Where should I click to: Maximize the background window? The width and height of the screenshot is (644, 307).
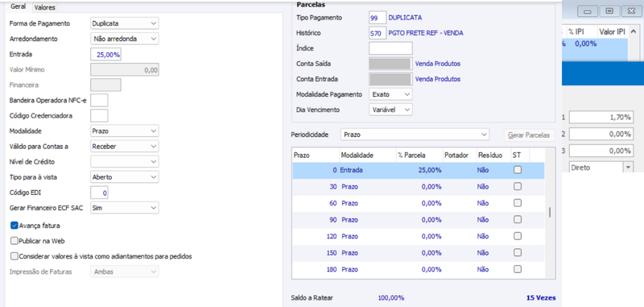[609, 11]
